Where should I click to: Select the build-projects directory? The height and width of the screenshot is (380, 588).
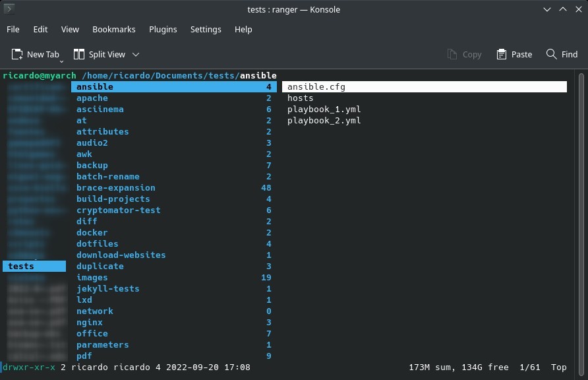point(174,199)
